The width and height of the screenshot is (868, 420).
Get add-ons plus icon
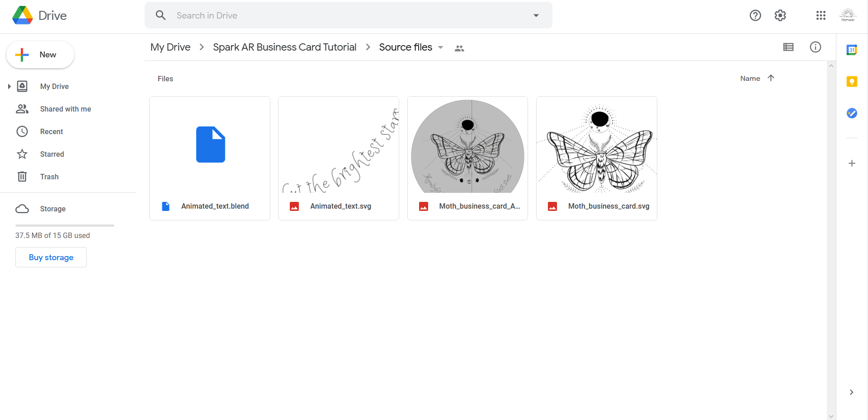point(852,163)
